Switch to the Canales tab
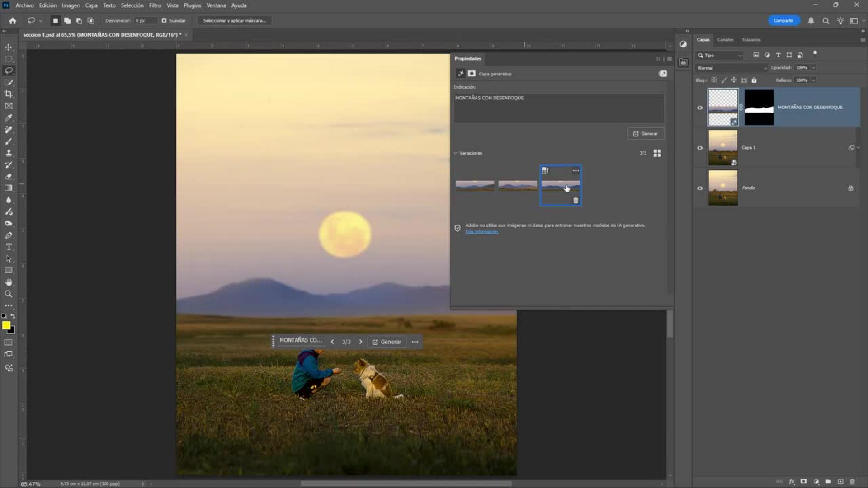The height and width of the screenshot is (488, 868). pos(725,40)
